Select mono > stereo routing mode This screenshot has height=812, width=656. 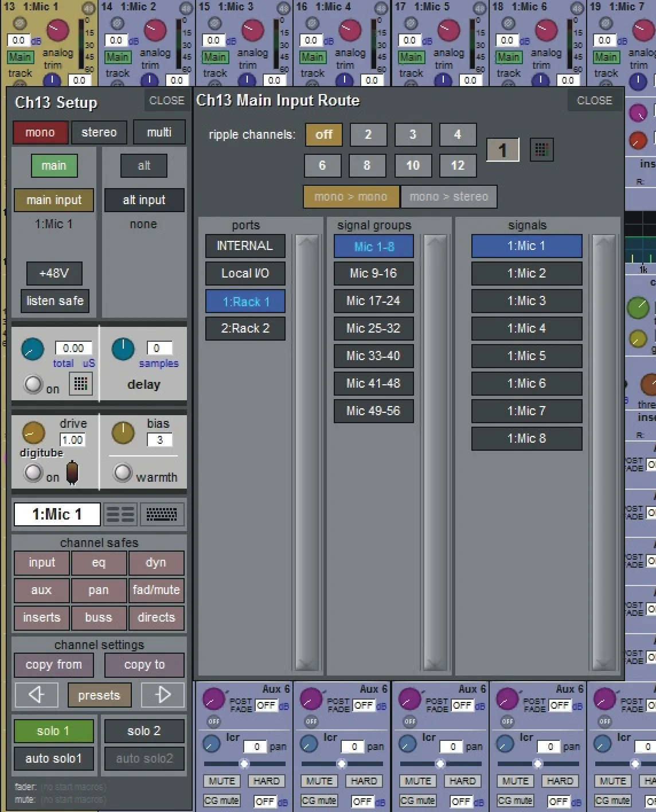[449, 197]
